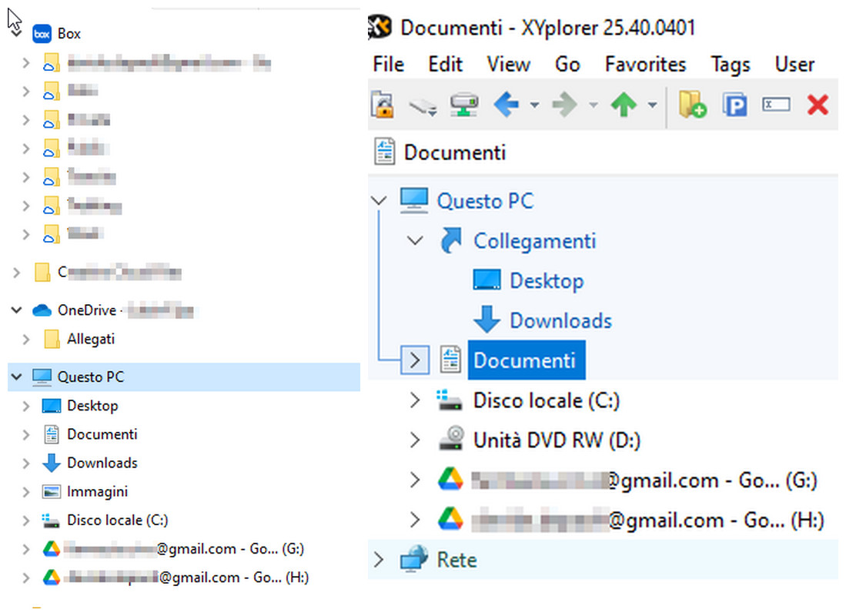Go forward with the gray right arrow
846x616 pixels.
coord(565,104)
